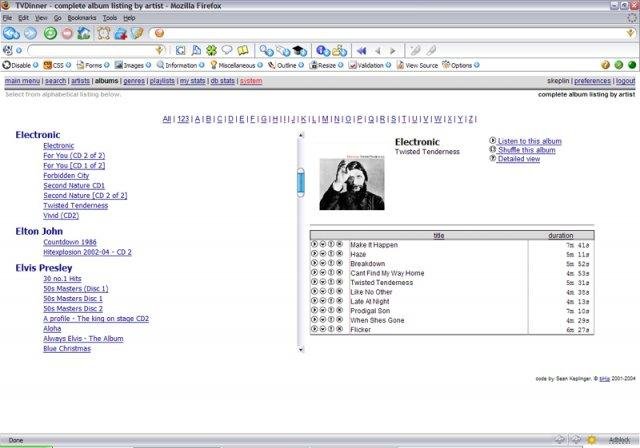The height and width of the screenshot is (448, 640).
Task: Click the speech bubble icon in toolbar
Action: pos(227,50)
